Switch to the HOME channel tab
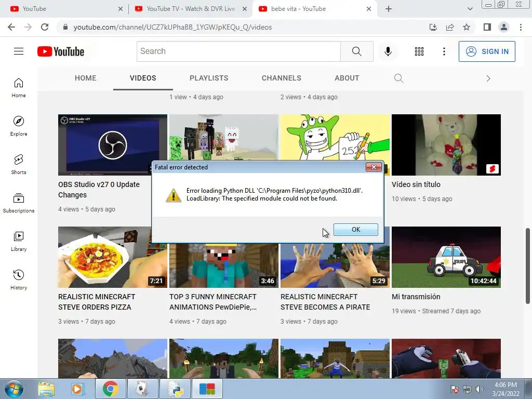 pos(86,78)
